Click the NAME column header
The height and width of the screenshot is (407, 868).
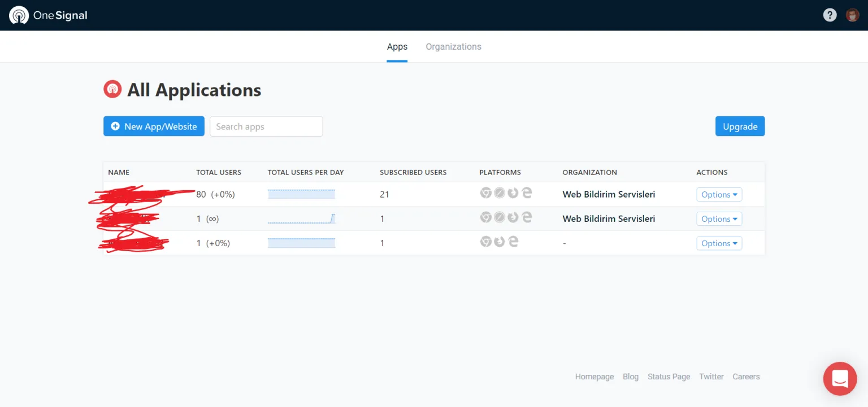click(x=119, y=172)
